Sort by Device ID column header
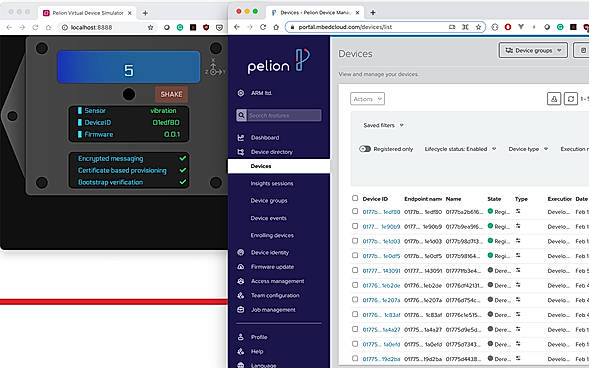This screenshot has height=368, width=589. point(375,199)
